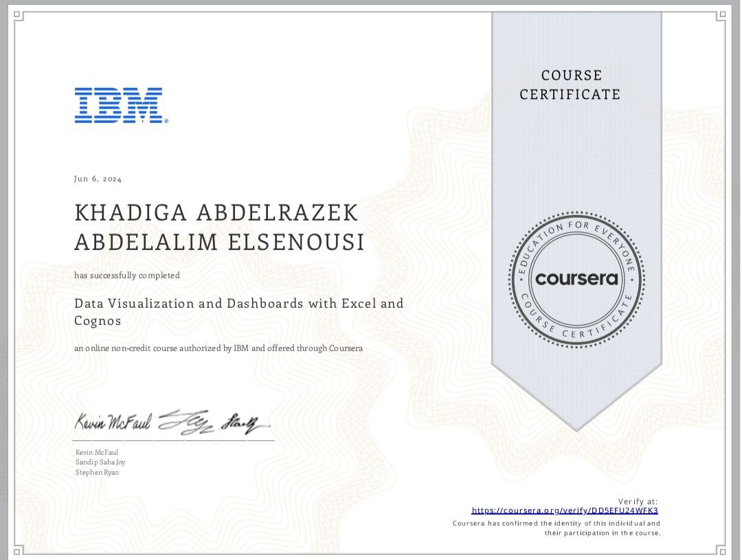
Task: Click the IBM logo
Action: (x=121, y=105)
